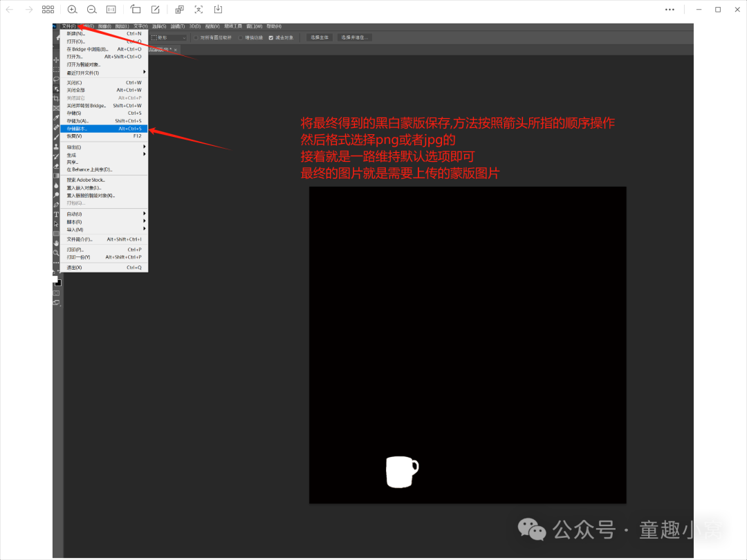
Task: Click the download/save image icon
Action: click(218, 10)
